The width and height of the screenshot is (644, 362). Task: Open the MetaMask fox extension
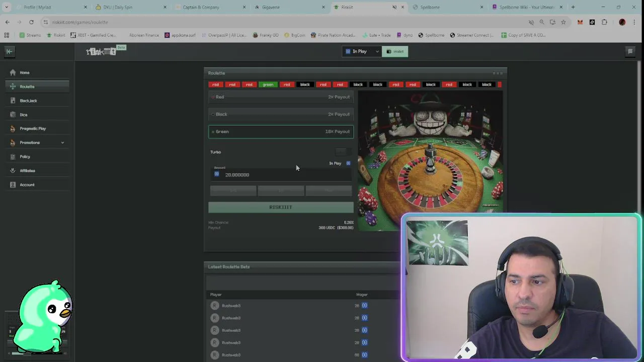click(580, 22)
